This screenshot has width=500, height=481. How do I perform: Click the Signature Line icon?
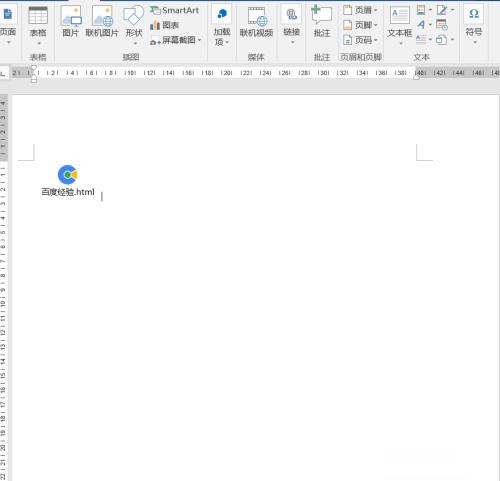point(442,10)
